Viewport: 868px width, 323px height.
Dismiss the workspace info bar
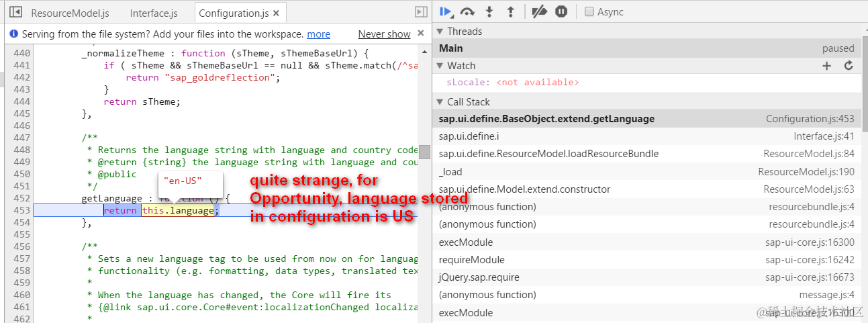click(x=421, y=33)
